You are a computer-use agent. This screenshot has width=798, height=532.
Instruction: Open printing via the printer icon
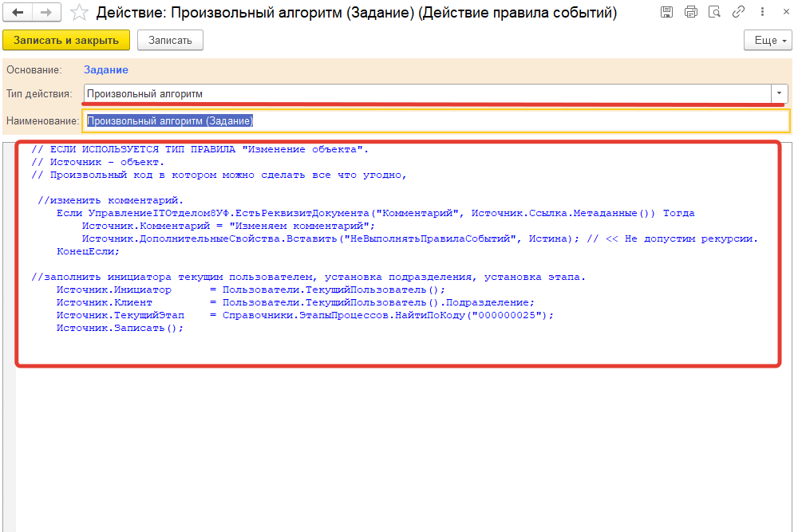691,12
